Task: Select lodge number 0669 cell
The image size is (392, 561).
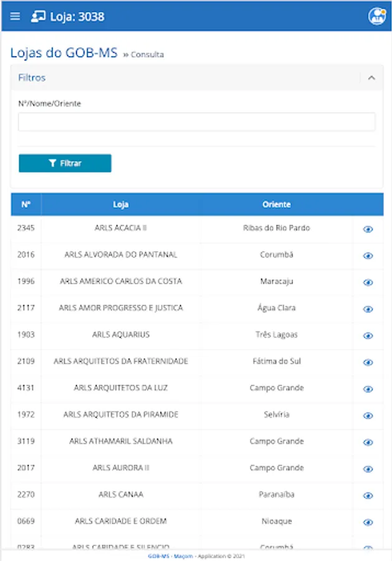Action: [26, 521]
